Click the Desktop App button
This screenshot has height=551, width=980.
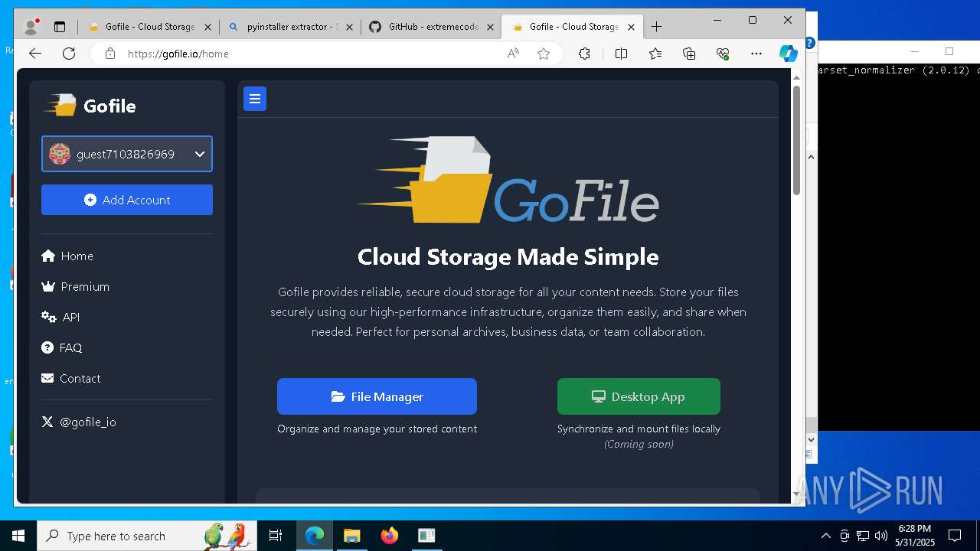(639, 396)
